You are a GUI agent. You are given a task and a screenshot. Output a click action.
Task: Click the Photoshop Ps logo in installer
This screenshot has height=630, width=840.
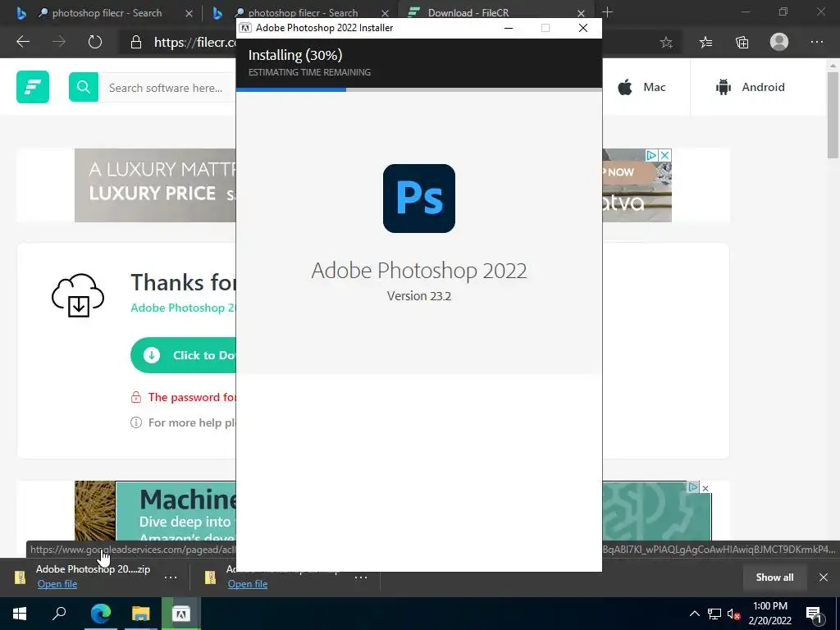(x=419, y=199)
